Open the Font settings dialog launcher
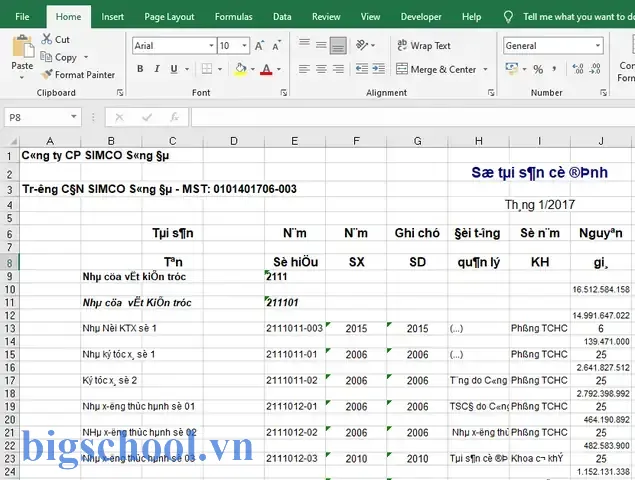The image size is (635, 480). (284, 93)
